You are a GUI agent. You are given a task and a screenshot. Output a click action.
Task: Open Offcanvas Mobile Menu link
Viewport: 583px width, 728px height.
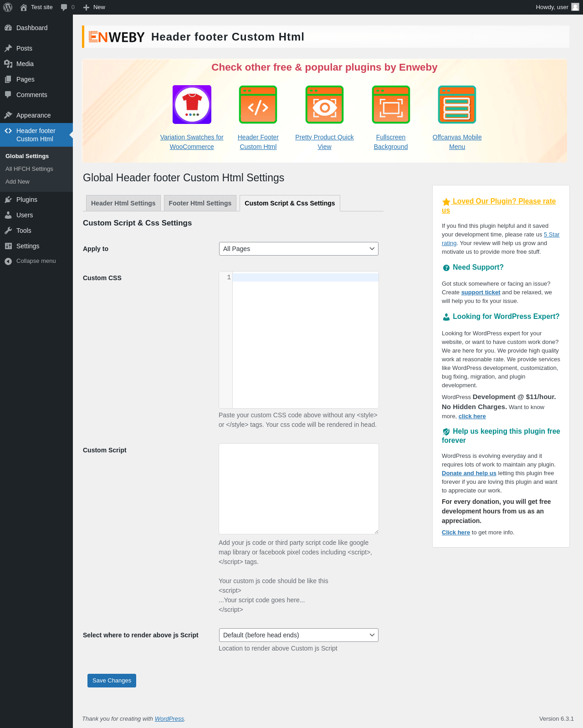(x=457, y=142)
